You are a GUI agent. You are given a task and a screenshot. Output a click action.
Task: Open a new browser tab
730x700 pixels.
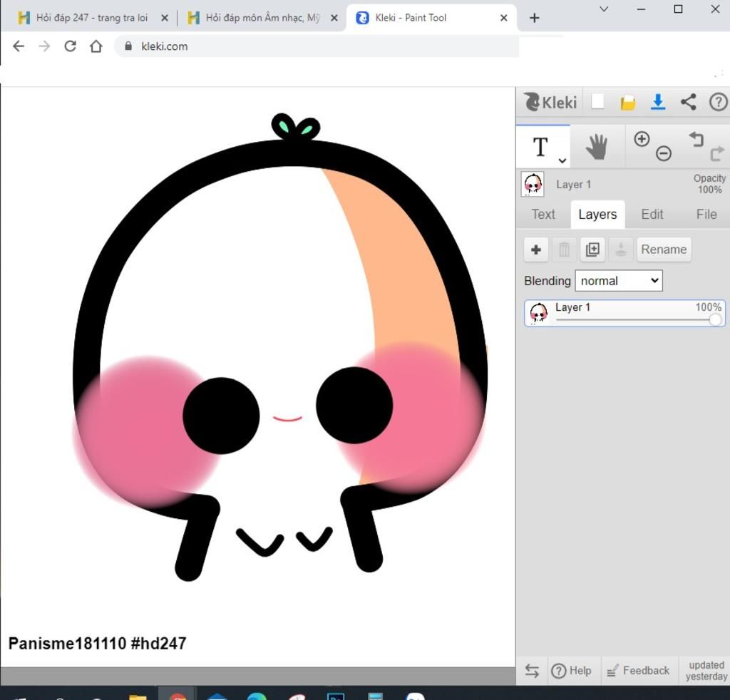click(x=535, y=18)
